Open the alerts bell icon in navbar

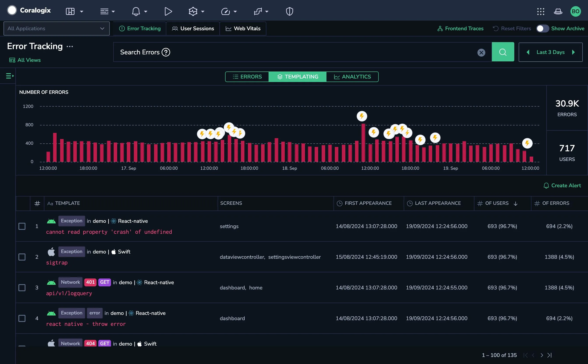[x=136, y=11]
